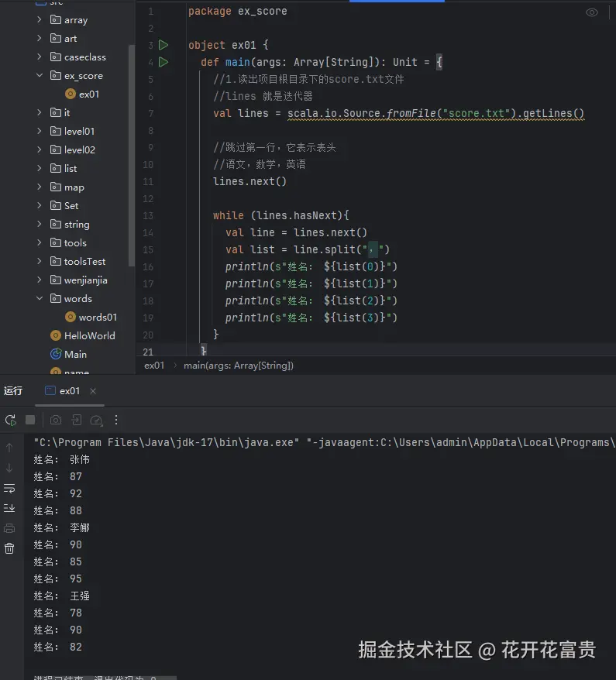Click val list = line.split code
The width and height of the screenshot is (616, 680).
(x=307, y=250)
